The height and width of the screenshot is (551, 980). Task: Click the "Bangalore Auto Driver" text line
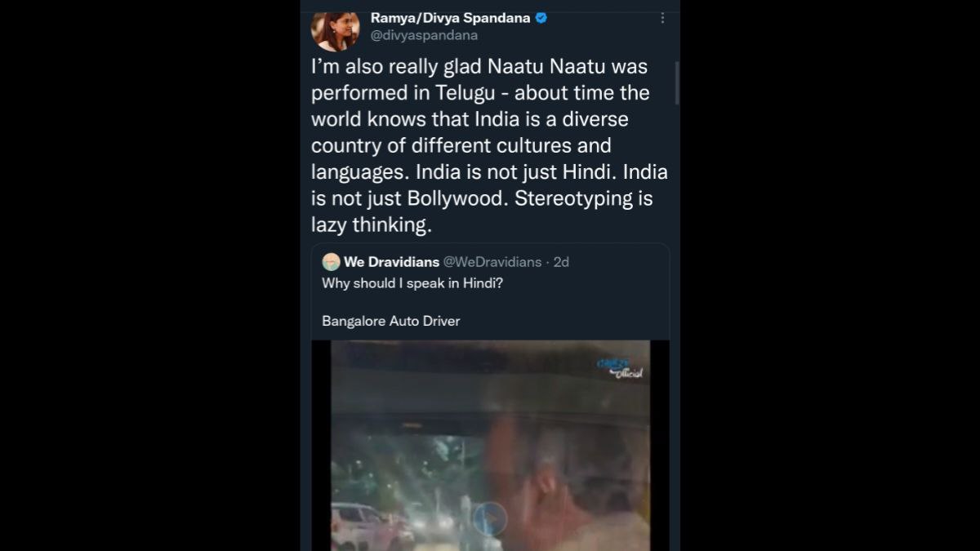pyautogui.click(x=390, y=322)
